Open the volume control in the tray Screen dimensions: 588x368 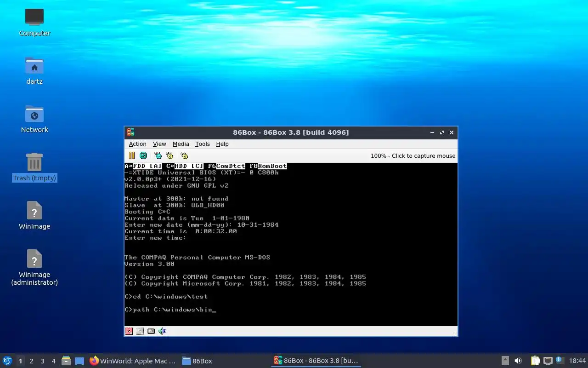[x=518, y=361]
